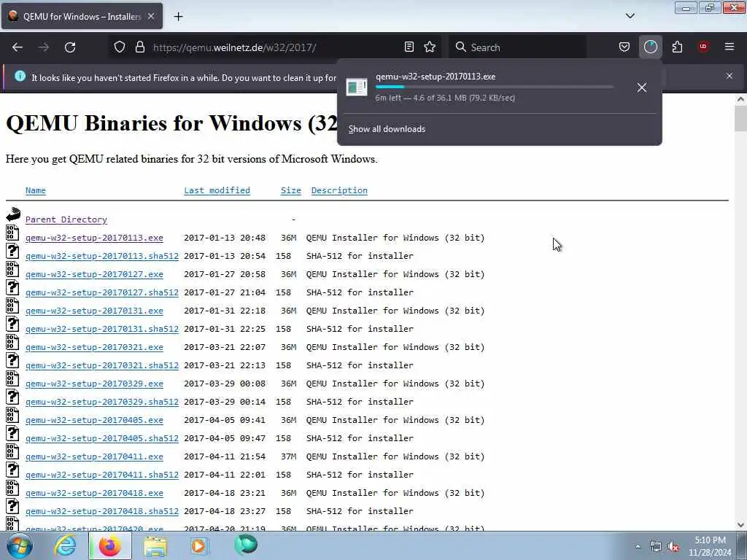Viewport: 747px width, 560px height.
Task: Sort listing by Size
Action: [290, 190]
